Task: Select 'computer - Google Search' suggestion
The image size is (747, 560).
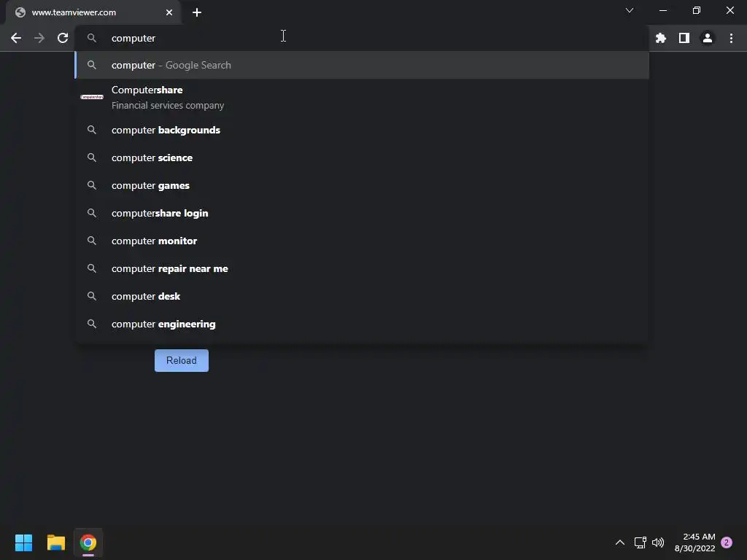Action: tap(362, 65)
